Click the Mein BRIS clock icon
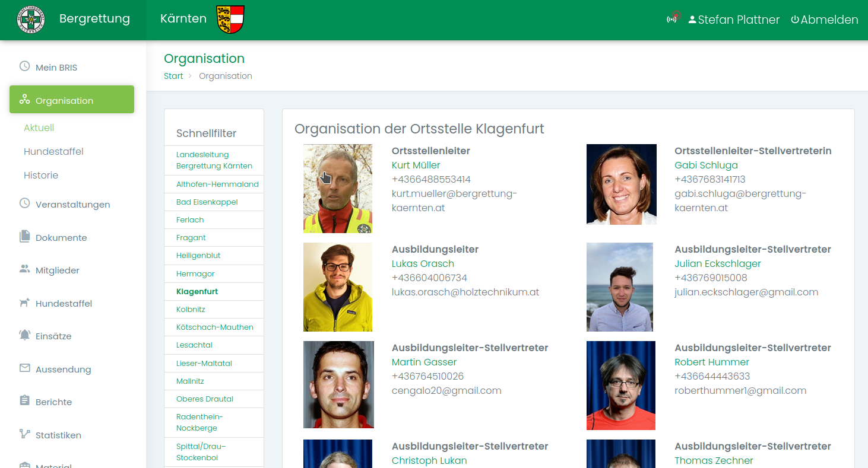This screenshot has width=868, height=468. (24, 66)
